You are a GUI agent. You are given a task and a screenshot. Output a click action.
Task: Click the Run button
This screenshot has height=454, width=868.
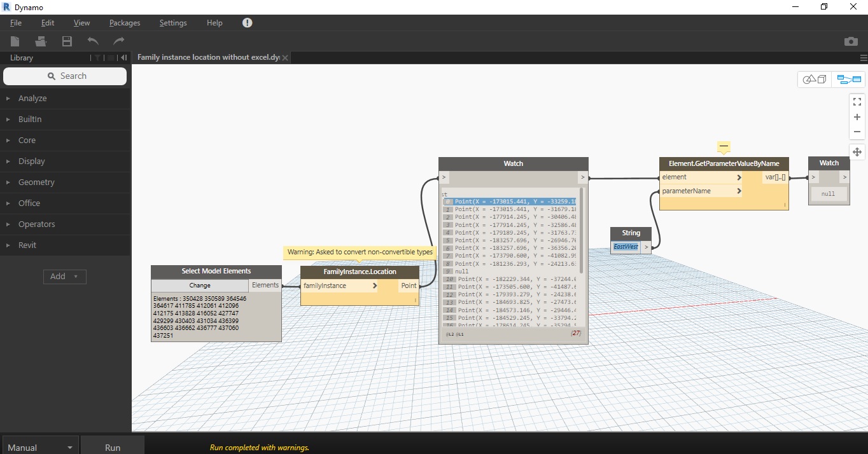click(113, 447)
